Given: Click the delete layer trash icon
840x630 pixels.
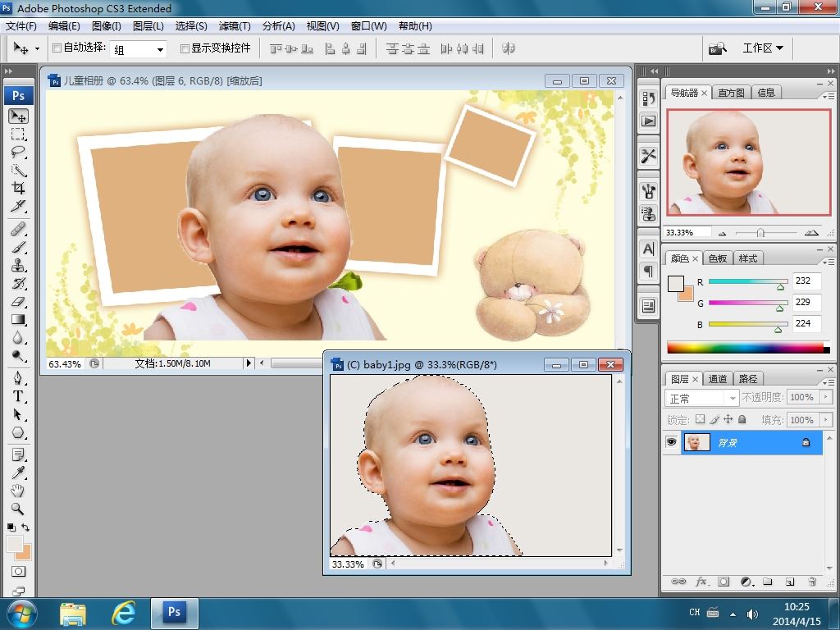Looking at the screenshot, I should (x=811, y=582).
